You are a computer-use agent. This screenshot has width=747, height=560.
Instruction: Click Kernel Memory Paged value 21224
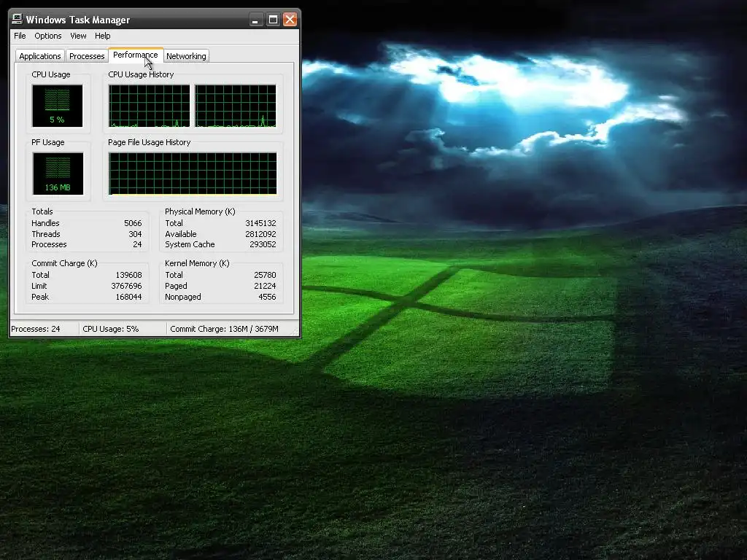coord(265,286)
